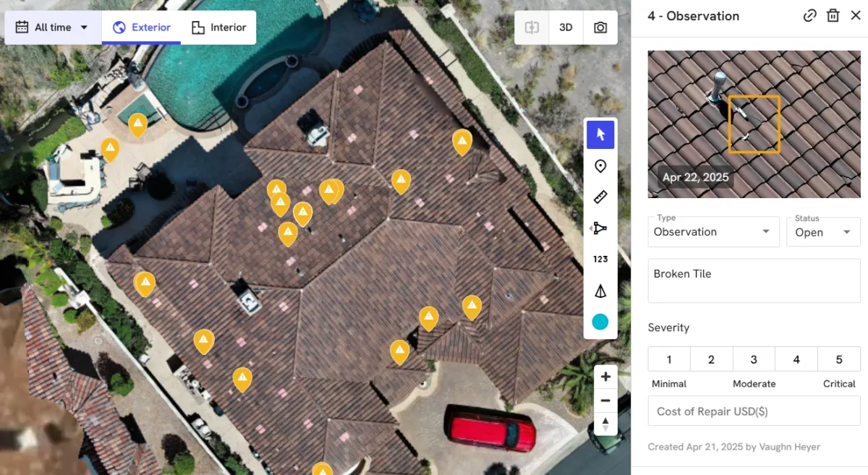The height and width of the screenshot is (475, 868).
Task: Set severity to 5 Critical
Action: point(839,359)
